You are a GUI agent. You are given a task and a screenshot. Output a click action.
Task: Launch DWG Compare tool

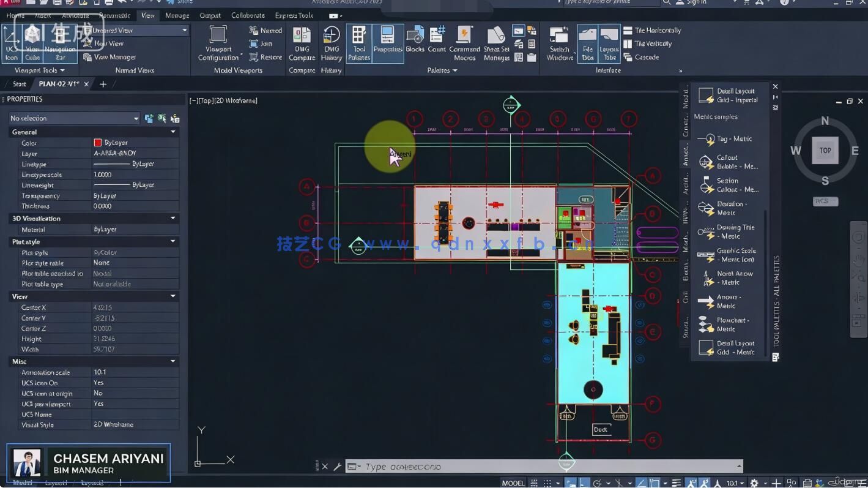tap(301, 38)
